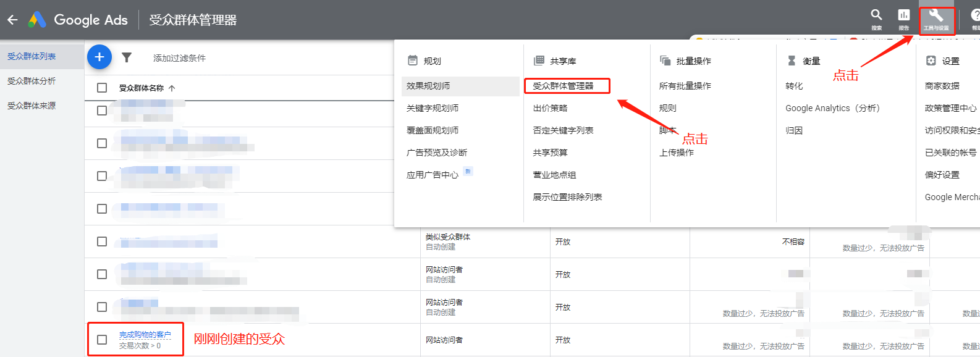The width and height of the screenshot is (980, 357).
Task: Click the filter funnel icon
Action: [x=127, y=57]
